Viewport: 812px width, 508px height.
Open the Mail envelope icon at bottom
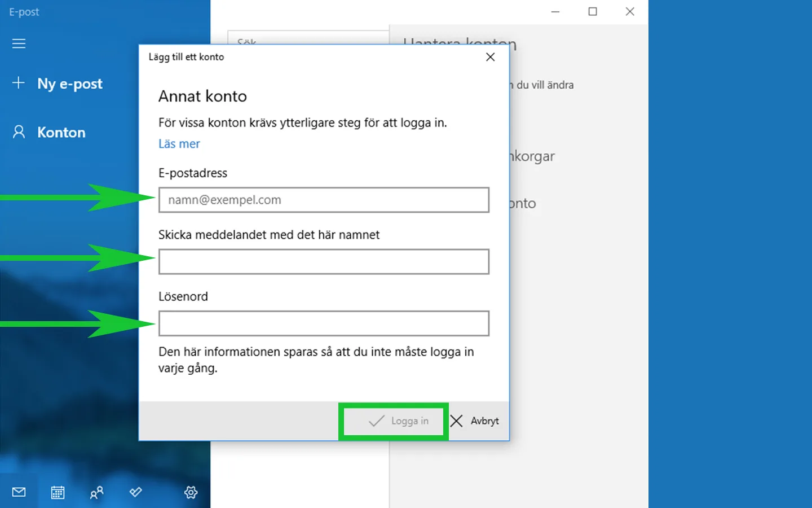19,492
